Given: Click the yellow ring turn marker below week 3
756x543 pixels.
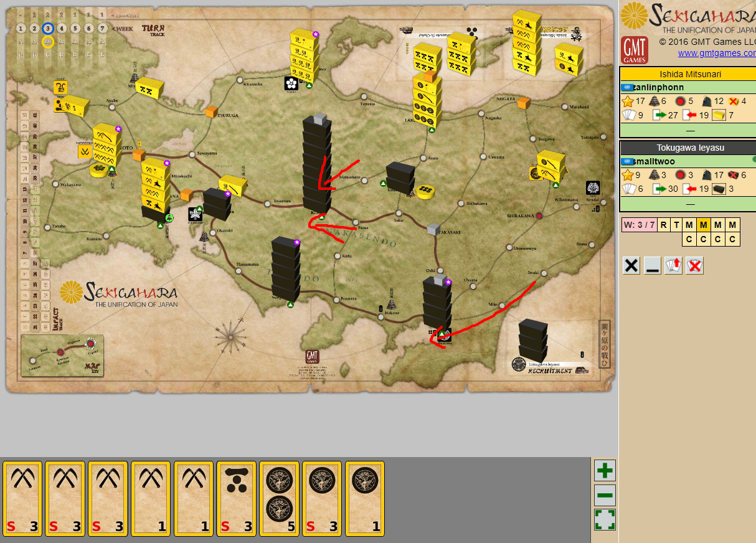Looking at the screenshot, I should pyautogui.click(x=48, y=42).
